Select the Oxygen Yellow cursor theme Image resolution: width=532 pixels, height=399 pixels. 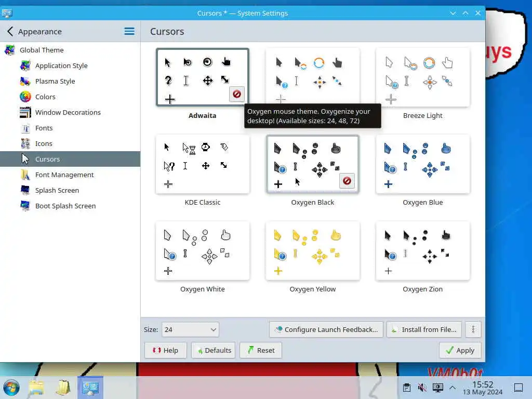pos(312,251)
